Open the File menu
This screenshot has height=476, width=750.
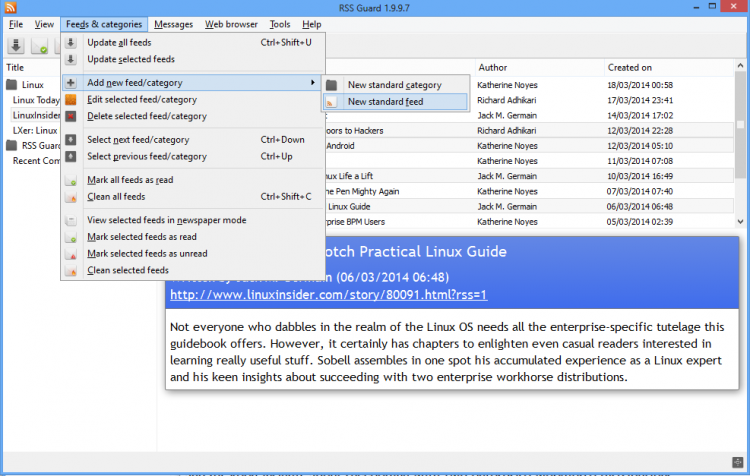pyautogui.click(x=16, y=24)
